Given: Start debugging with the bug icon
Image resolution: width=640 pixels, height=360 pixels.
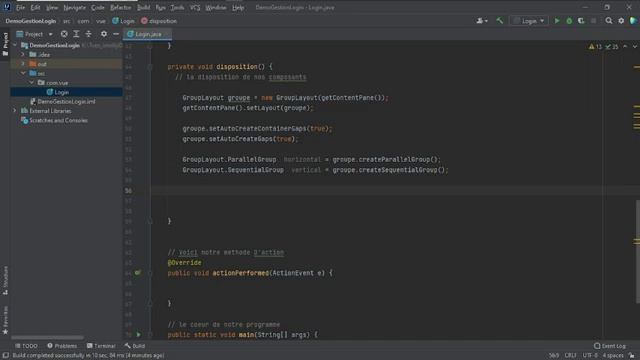Looking at the screenshot, I should coord(569,20).
